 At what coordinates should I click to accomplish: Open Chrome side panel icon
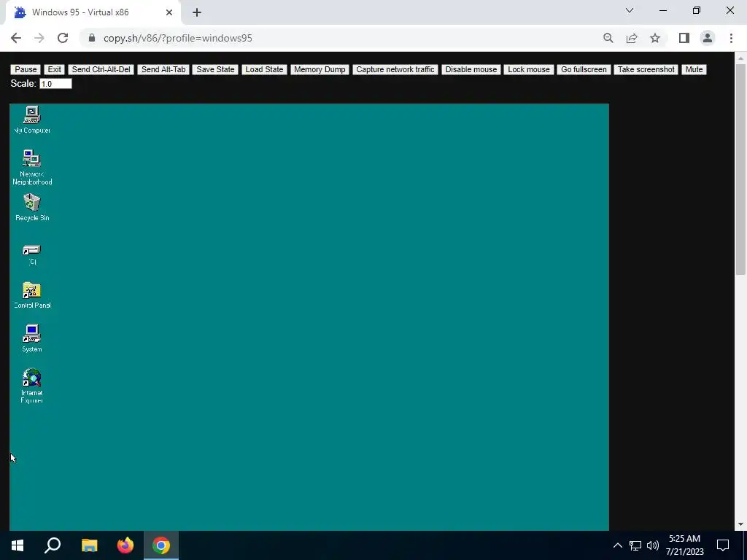point(684,38)
